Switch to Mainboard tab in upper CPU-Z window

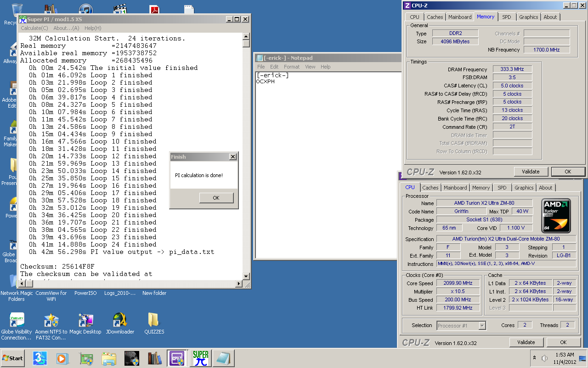[x=460, y=17]
